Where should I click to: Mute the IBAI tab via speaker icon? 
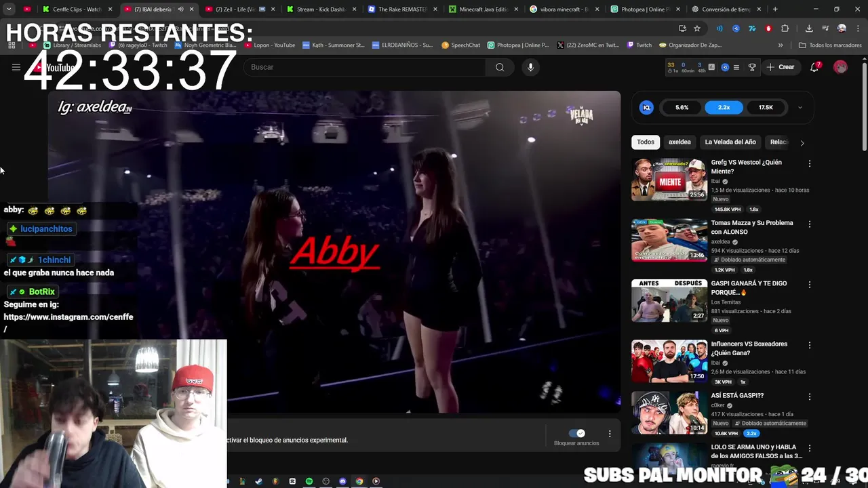point(180,9)
